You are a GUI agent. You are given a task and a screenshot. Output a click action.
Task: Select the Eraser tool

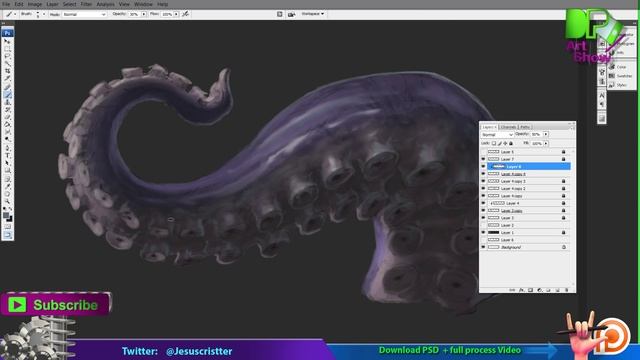(x=7, y=117)
